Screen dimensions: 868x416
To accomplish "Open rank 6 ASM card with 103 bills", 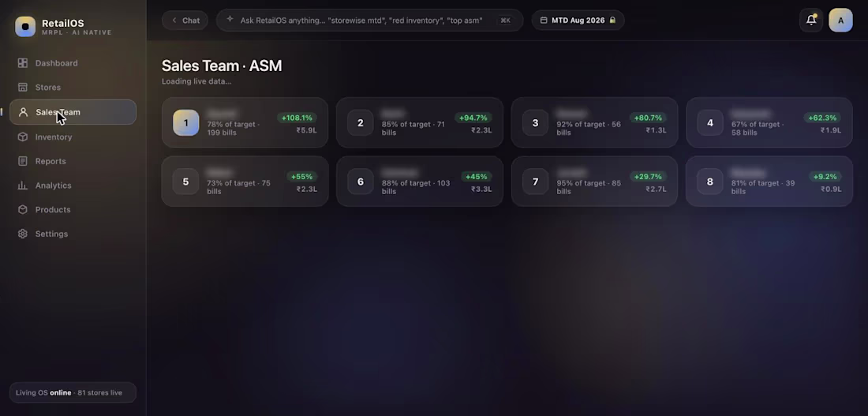I will (x=420, y=181).
